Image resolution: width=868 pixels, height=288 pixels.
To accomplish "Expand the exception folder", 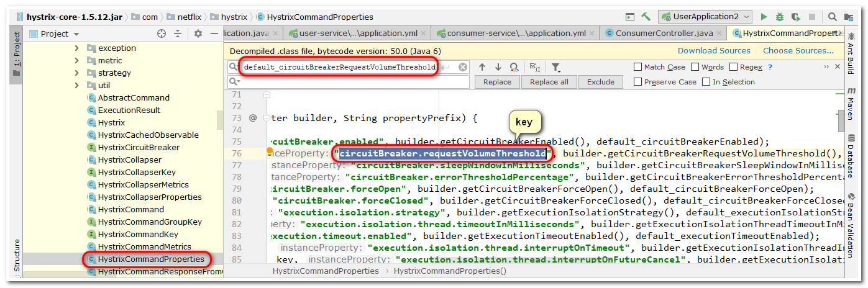I will tap(76, 48).
